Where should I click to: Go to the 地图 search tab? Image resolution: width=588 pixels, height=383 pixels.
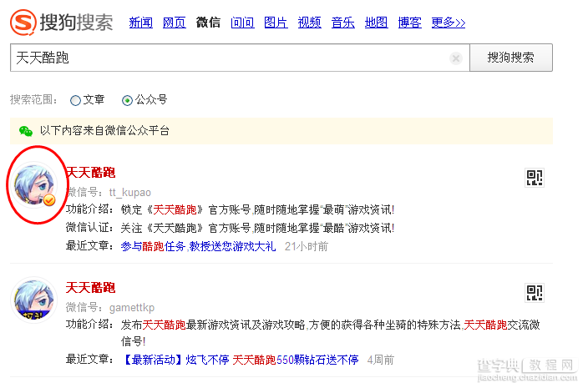[x=376, y=23]
